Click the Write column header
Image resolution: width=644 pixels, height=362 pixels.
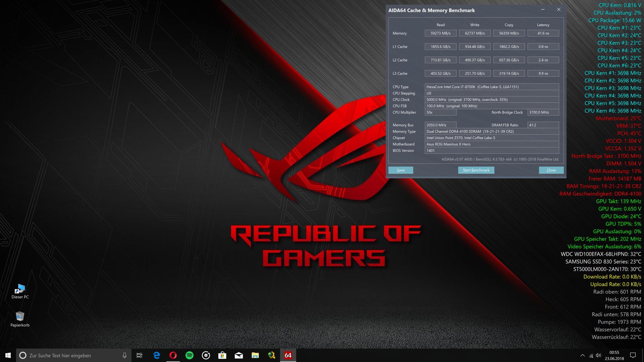[475, 25]
